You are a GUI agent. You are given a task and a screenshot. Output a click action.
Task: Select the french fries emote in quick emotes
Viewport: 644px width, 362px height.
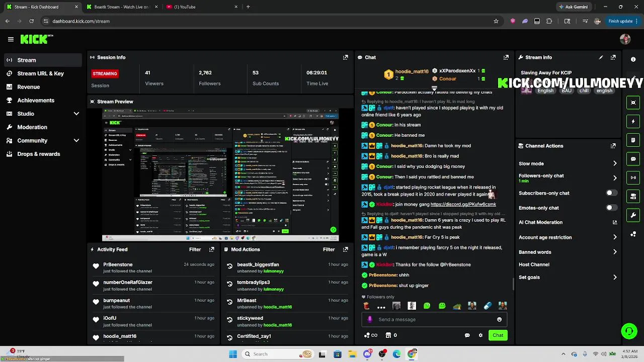pos(366,306)
